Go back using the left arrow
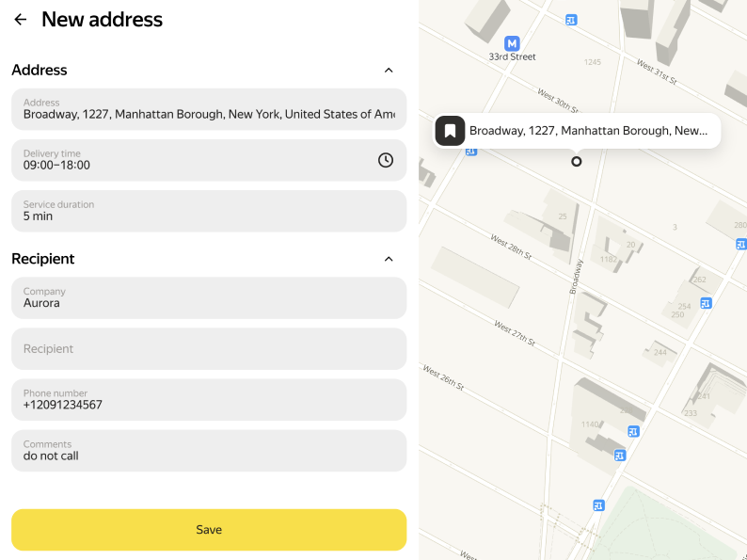 pyautogui.click(x=21, y=20)
